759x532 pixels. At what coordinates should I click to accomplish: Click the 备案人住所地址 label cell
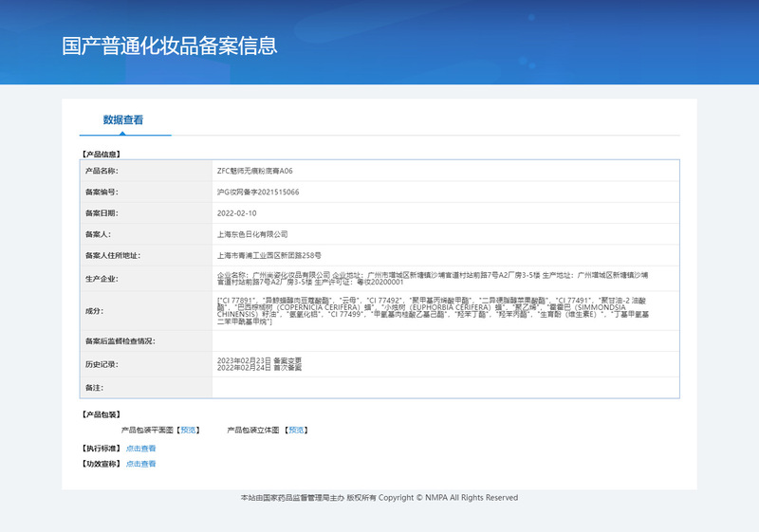coord(146,255)
